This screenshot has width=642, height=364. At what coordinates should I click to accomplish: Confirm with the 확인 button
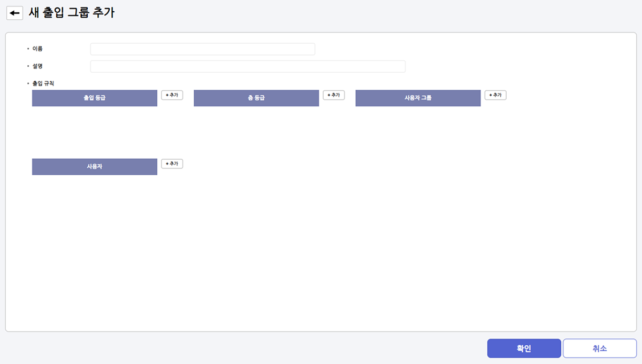(524, 348)
